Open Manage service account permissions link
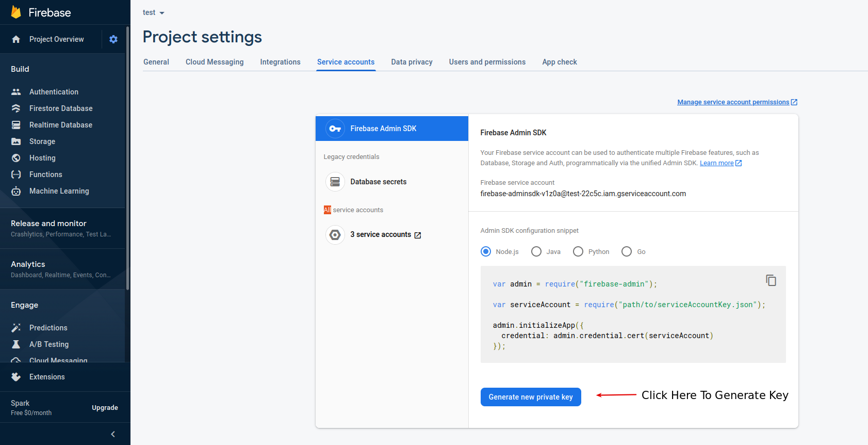The image size is (868, 445). pyautogui.click(x=733, y=102)
